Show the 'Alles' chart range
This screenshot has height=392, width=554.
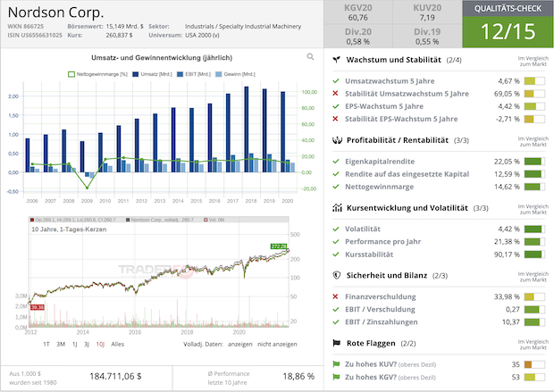[118, 344]
